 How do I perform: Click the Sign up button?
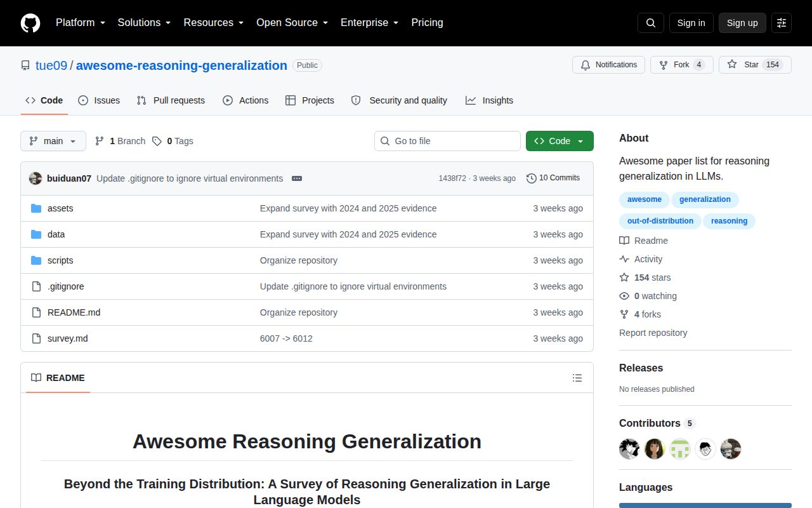(742, 23)
